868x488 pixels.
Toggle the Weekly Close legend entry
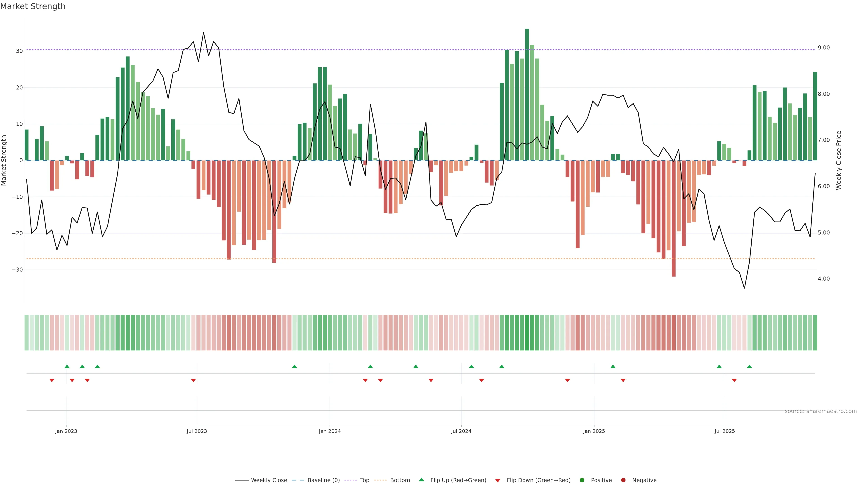coord(269,480)
